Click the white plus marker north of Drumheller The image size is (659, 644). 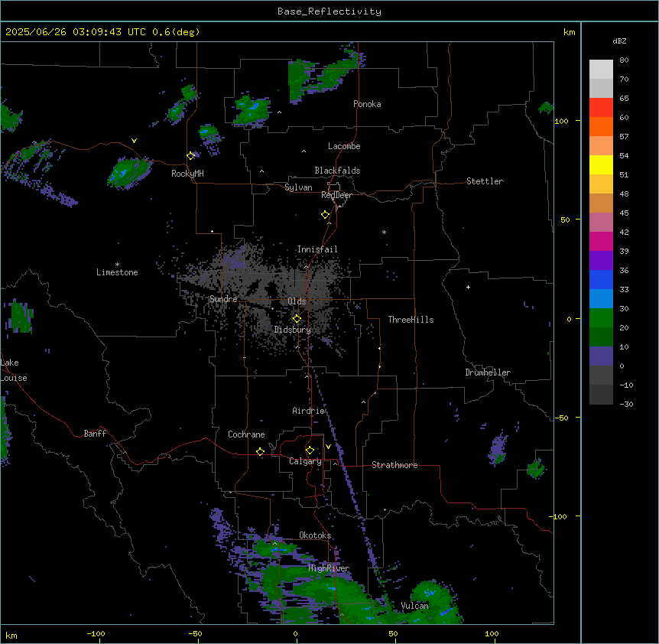point(468,287)
